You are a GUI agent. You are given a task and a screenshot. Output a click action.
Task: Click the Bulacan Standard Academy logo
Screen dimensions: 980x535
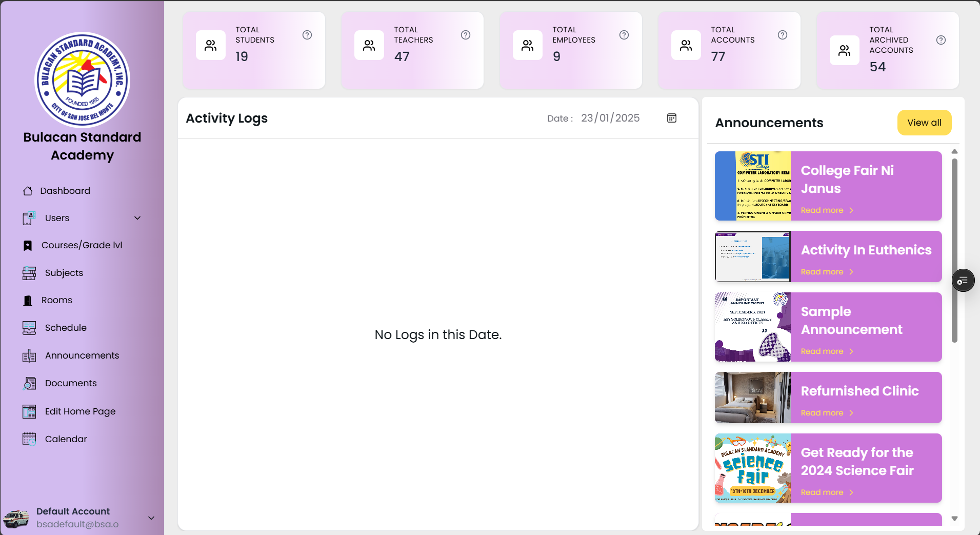click(82, 80)
